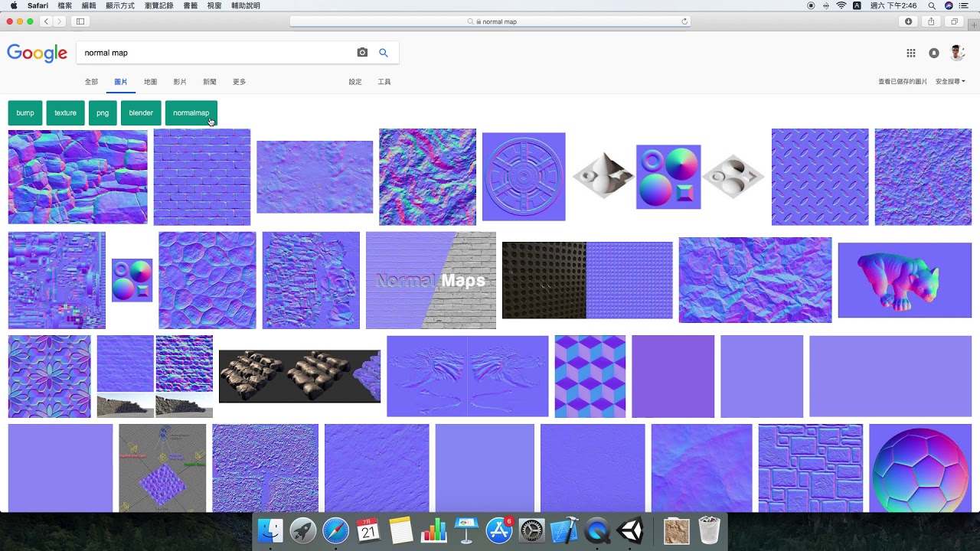Open the 'Normal Maps' brick wall thumbnail
Viewport: 980px width, 551px height.
click(431, 280)
